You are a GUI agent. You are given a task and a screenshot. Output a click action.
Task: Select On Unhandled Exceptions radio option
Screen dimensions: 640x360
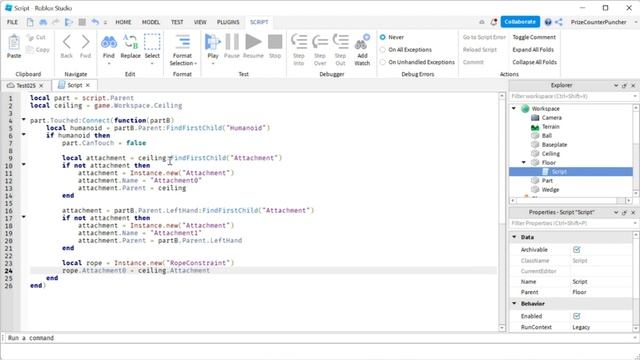382,62
